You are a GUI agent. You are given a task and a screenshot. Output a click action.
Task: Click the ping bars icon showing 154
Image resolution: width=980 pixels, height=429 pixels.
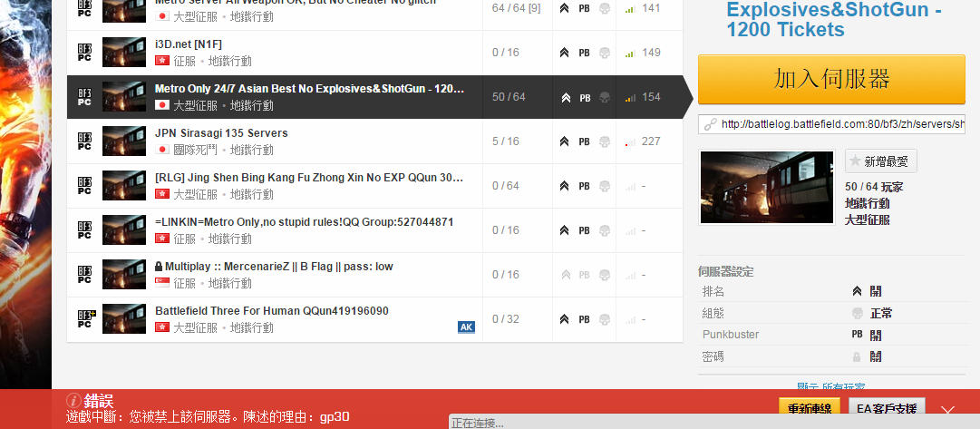631,98
